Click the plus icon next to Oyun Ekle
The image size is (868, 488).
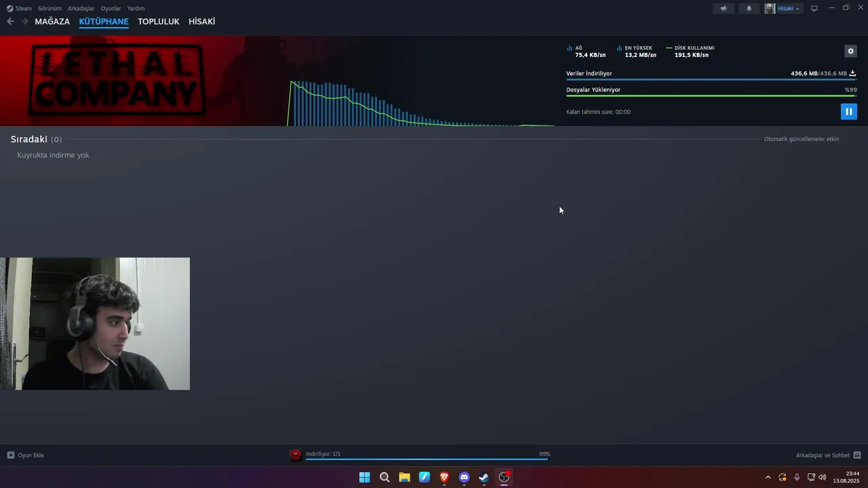[10, 455]
